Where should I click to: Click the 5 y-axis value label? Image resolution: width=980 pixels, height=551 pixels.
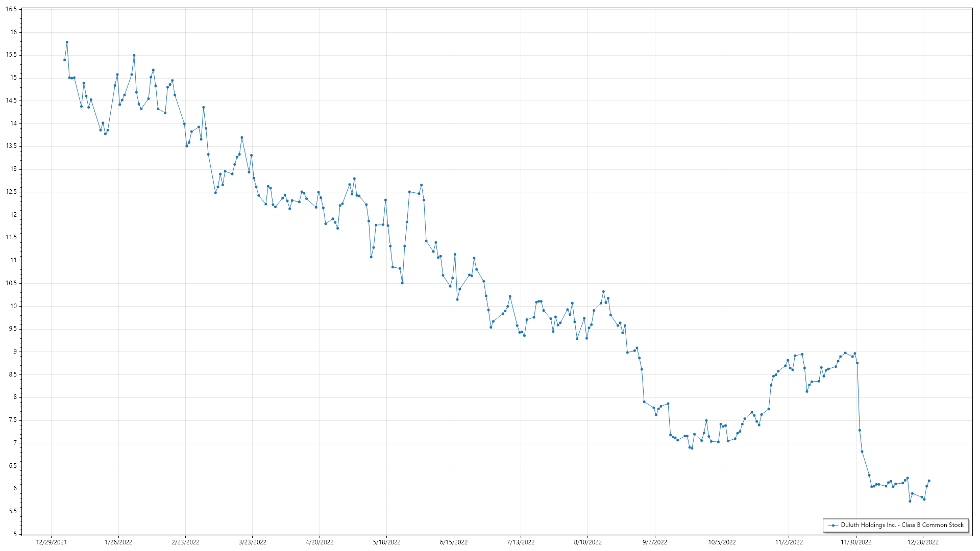pyautogui.click(x=15, y=534)
